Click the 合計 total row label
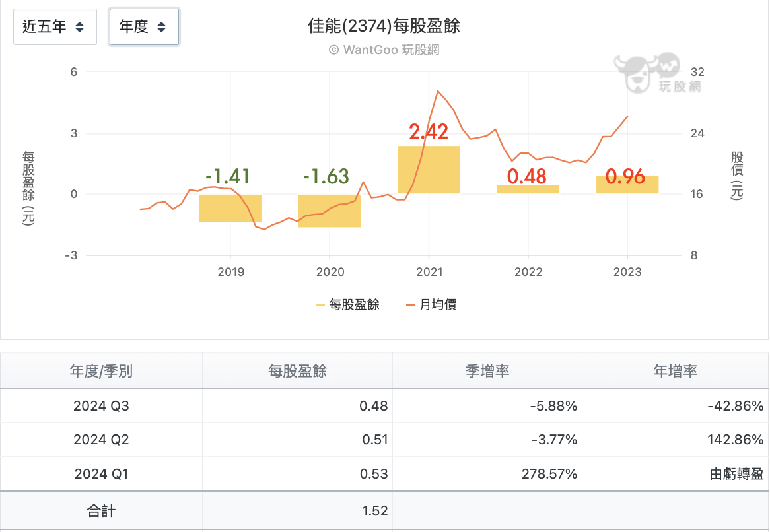The height and width of the screenshot is (532, 770). pos(101,511)
